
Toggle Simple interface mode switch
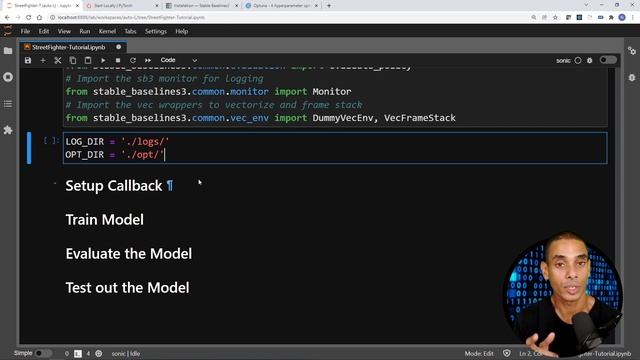tap(43, 353)
